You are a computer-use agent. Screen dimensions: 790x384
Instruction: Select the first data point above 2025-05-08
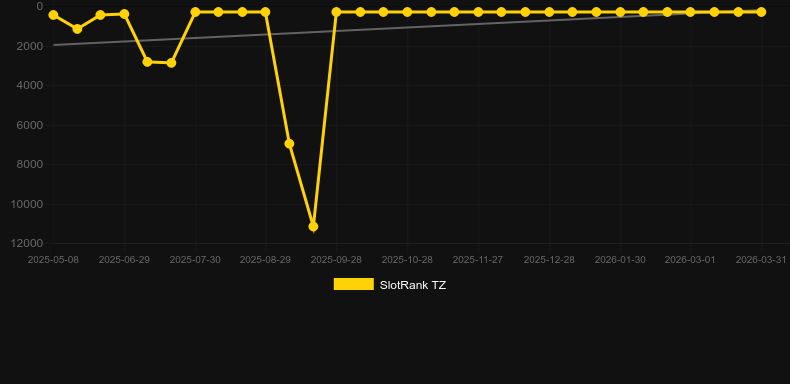tap(53, 15)
